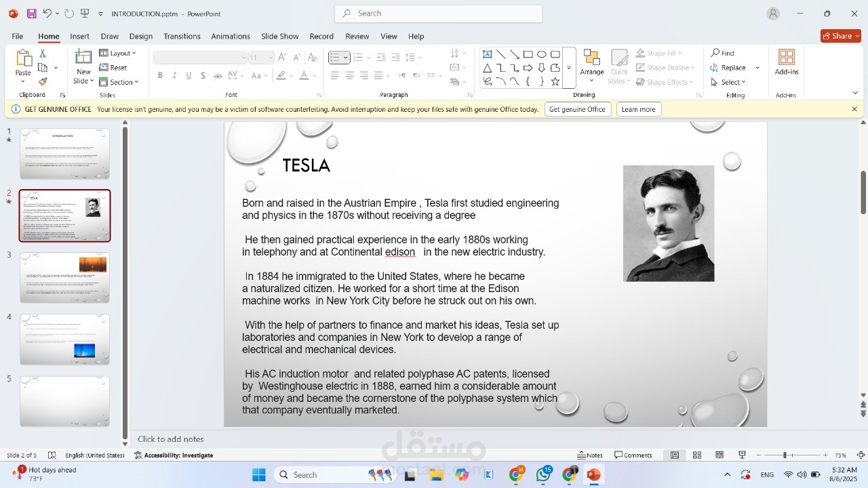Toggle the Comments pane in status bar
The image size is (868, 488).
point(633,455)
